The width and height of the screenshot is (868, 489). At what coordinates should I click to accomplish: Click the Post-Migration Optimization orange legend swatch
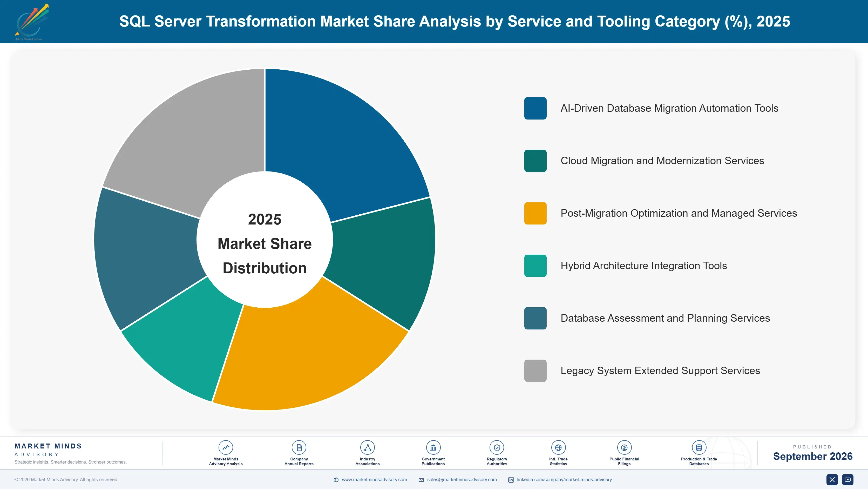(x=535, y=213)
